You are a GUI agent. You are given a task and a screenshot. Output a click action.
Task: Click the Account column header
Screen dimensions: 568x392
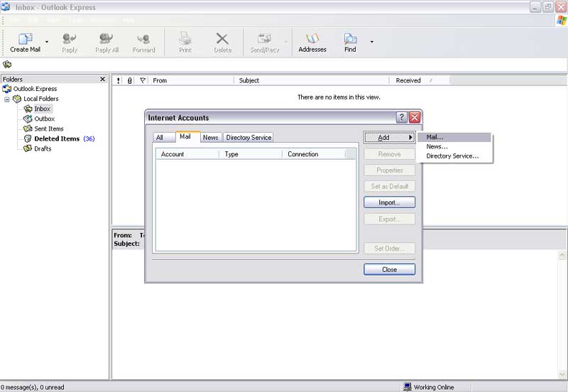click(x=187, y=154)
